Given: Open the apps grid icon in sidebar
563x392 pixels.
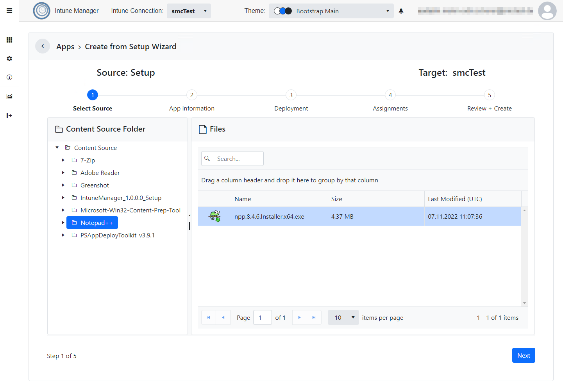Looking at the screenshot, I should [x=9, y=40].
